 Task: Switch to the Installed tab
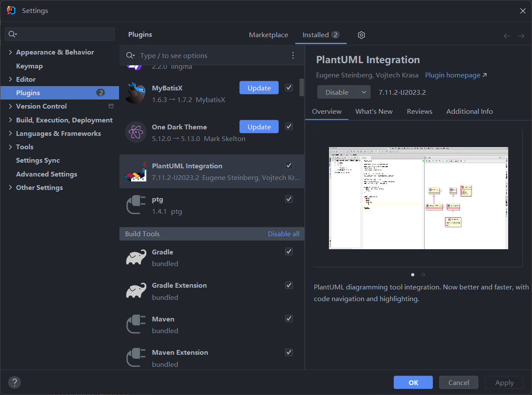[321, 35]
